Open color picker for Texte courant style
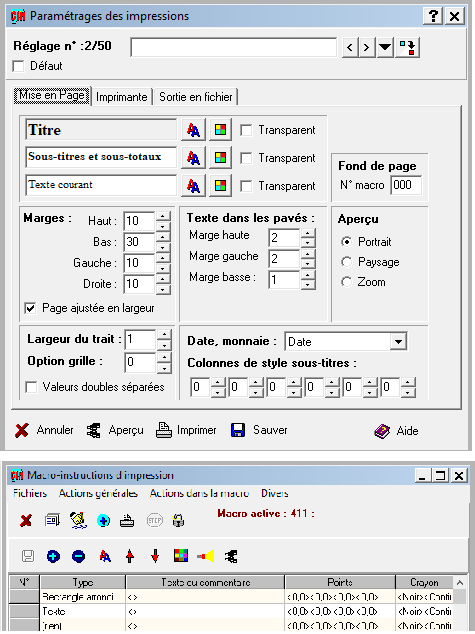 tap(220, 186)
